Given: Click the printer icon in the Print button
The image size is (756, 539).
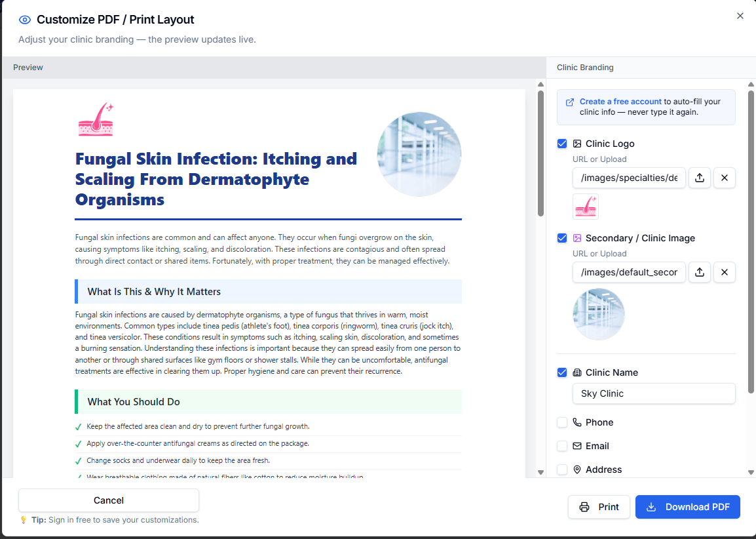Looking at the screenshot, I should (x=584, y=507).
